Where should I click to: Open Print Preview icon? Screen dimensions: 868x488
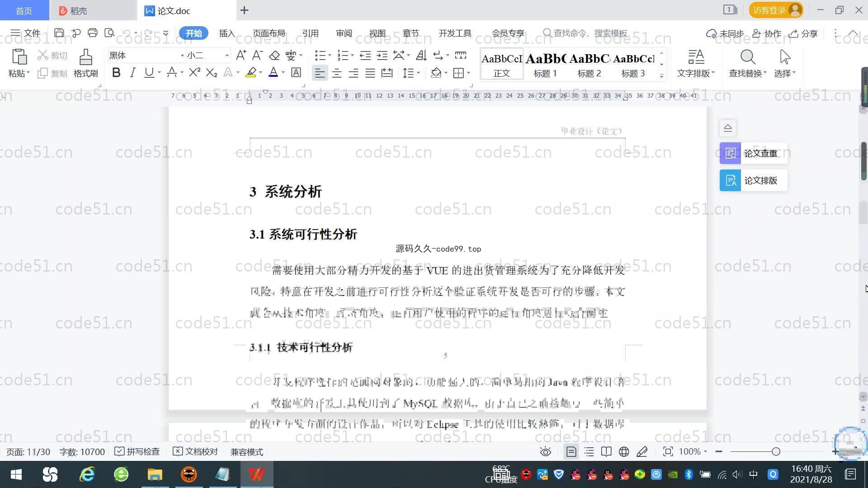109,33
